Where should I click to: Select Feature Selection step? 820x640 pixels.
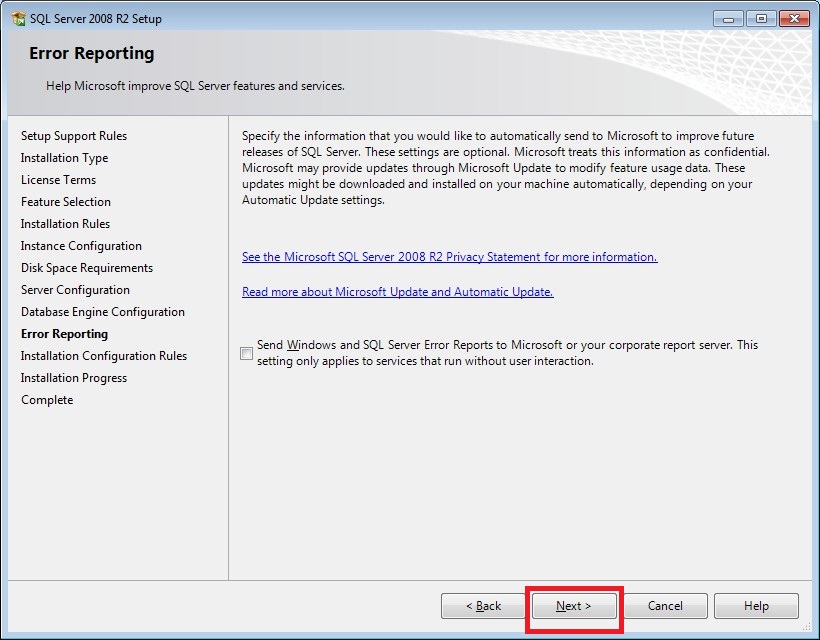click(66, 202)
